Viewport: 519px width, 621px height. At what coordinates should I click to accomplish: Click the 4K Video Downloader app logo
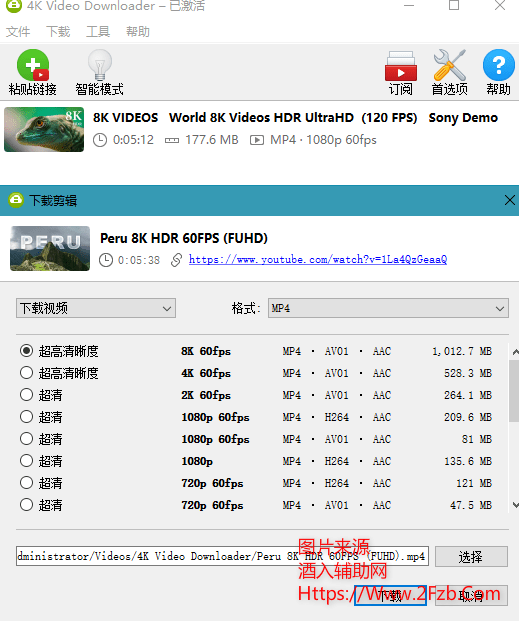(13, 6)
